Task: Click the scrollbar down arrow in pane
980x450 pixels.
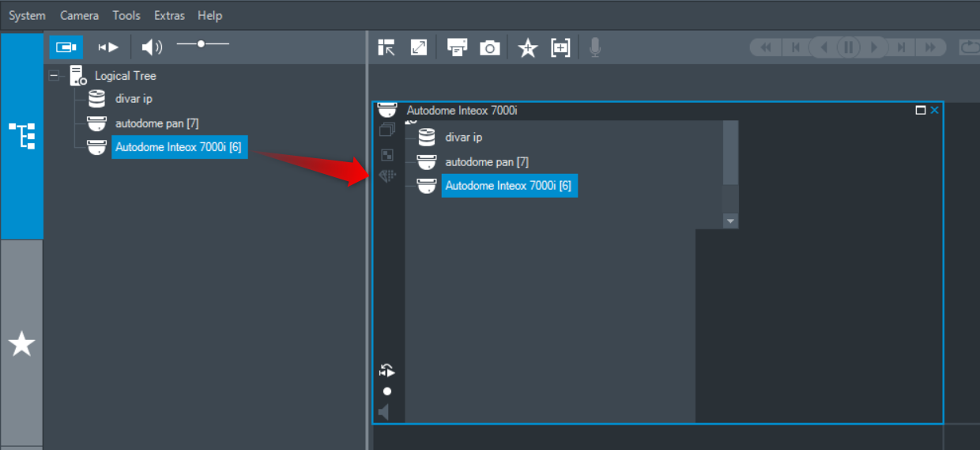Action: point(730,221)
